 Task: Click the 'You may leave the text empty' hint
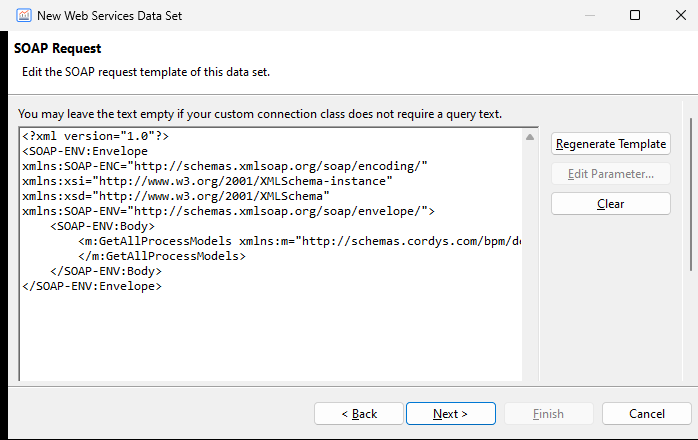point(260,114)
